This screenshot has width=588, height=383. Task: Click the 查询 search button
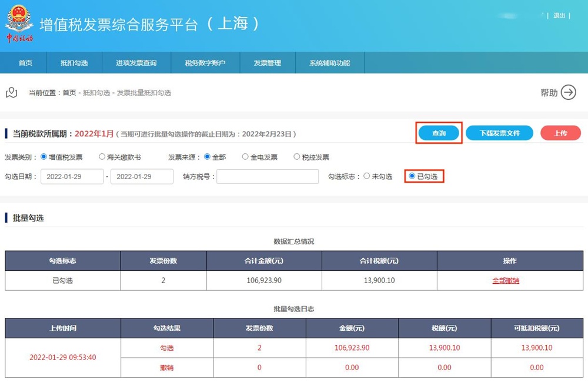coord(439,133)
